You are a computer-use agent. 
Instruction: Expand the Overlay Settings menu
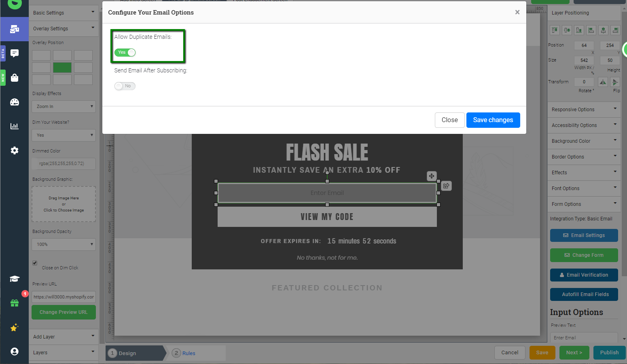(x=64, y=28)
